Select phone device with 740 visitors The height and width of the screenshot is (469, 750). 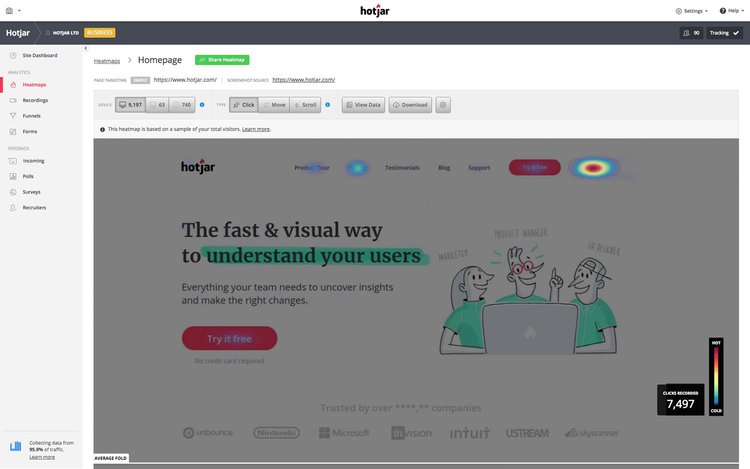tap(182, 105)
